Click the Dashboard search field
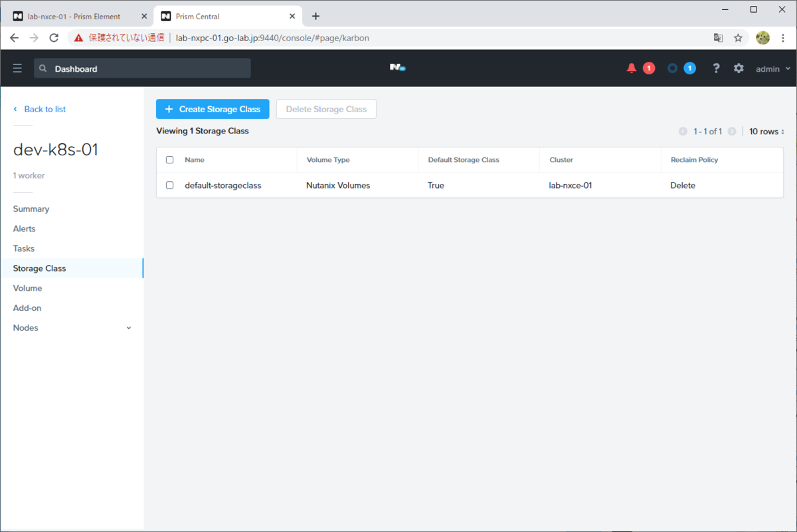Image resolution: width=797 pixels, height=532 pixels. pos(143,68)
